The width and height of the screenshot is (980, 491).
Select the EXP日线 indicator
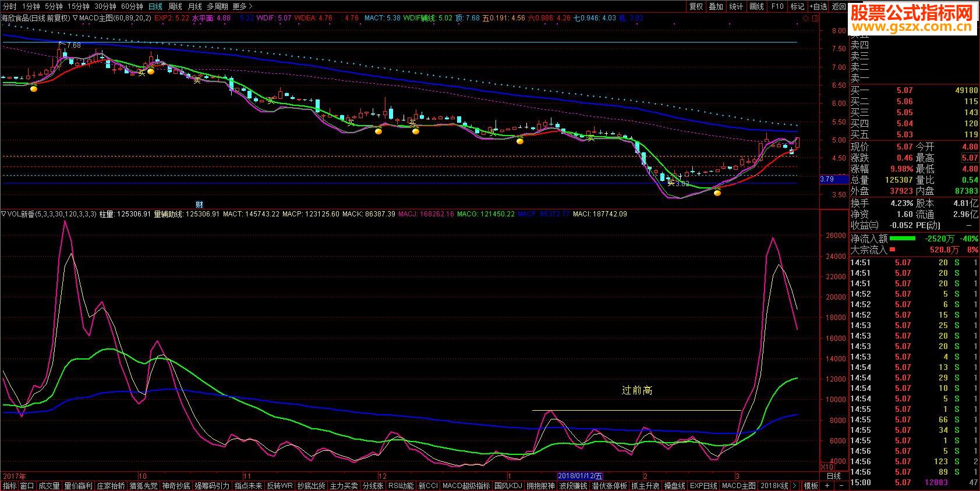click(704, 486)
